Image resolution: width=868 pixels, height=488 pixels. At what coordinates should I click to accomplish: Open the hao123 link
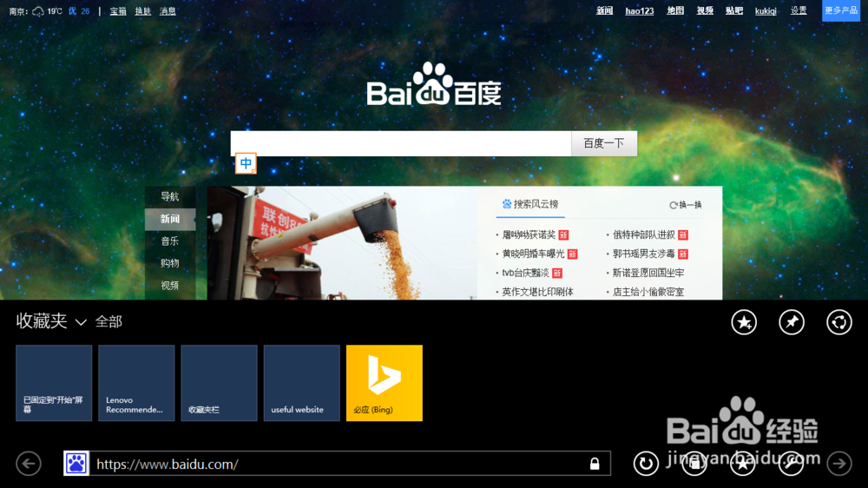click(x=640, y=11)
